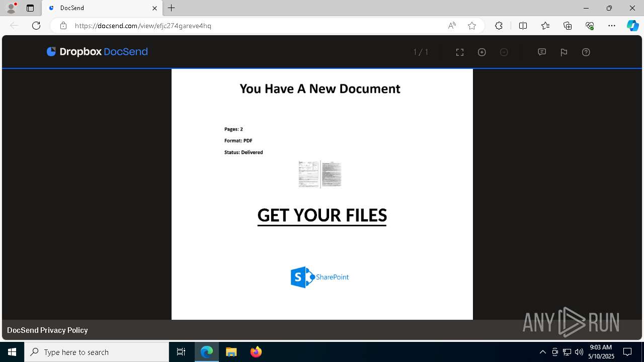Open the DocSend help icon
The height and width of the screenshot is (362, 644).
tap(586, 52)
